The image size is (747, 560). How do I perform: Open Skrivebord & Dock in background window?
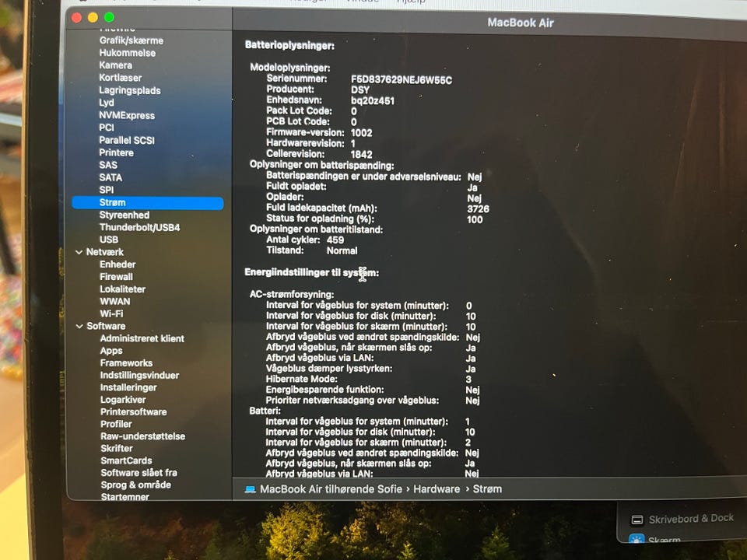(x=691, y=519)
